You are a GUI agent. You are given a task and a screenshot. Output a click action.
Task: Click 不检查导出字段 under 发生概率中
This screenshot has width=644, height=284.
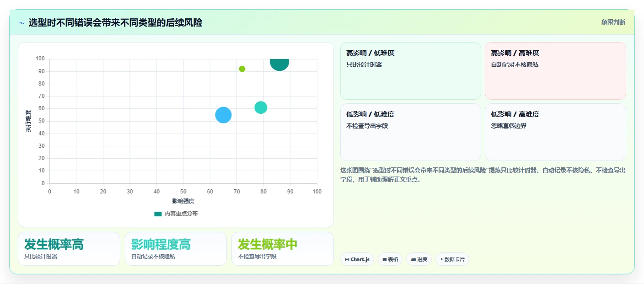(258, 257)
